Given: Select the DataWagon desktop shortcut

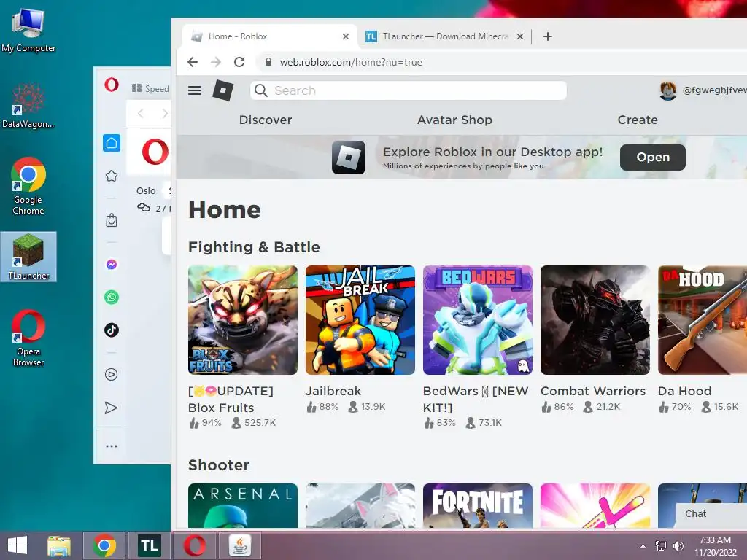Looking at the screenshot, I should [28, 106].
